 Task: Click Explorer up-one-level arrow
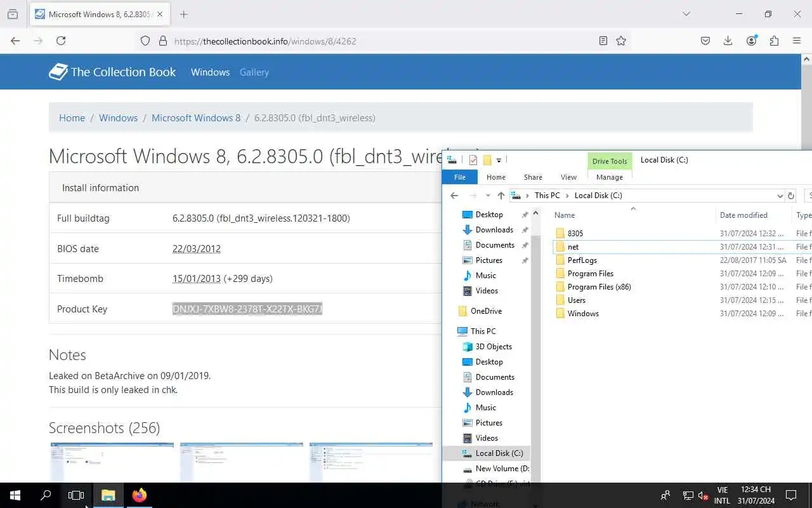point(501,196)
